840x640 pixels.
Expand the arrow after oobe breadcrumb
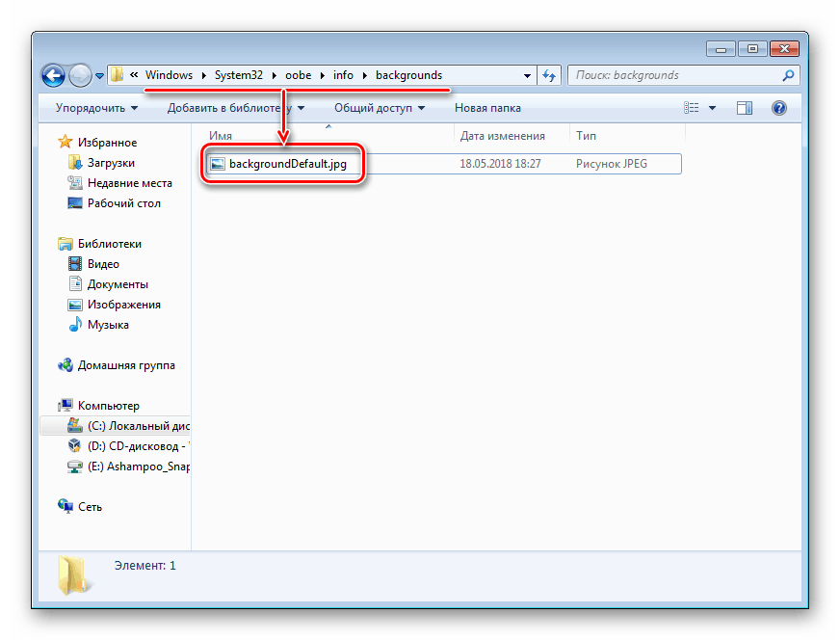[x=323, y=75]
